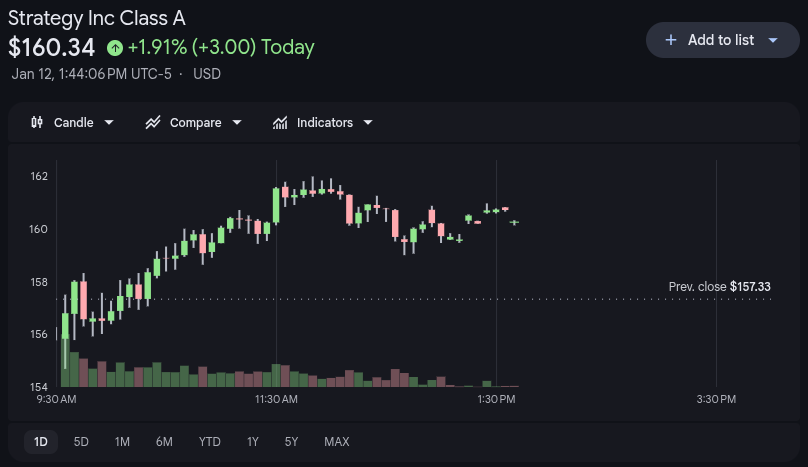Click the Prev. close $157.33 label
This screenshot has width=808, height=467.
(x=719, y=287)
